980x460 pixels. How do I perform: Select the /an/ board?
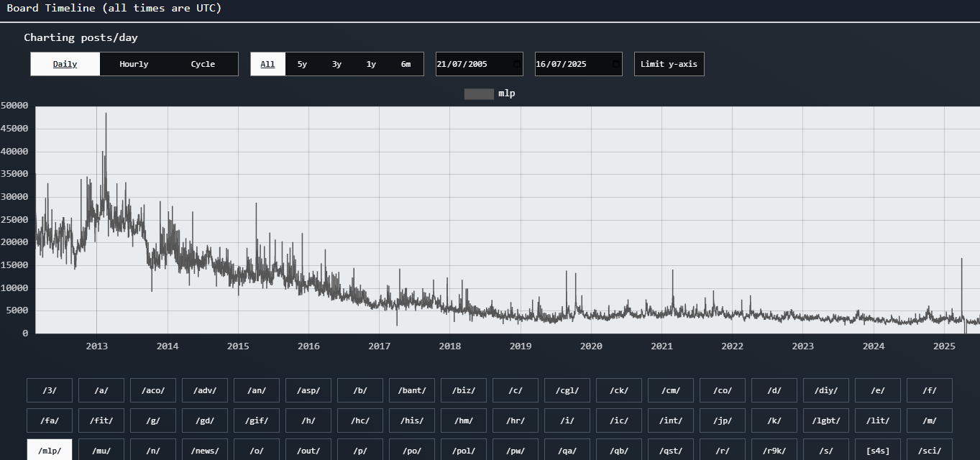pyautogui.click(x=257, y=390)
